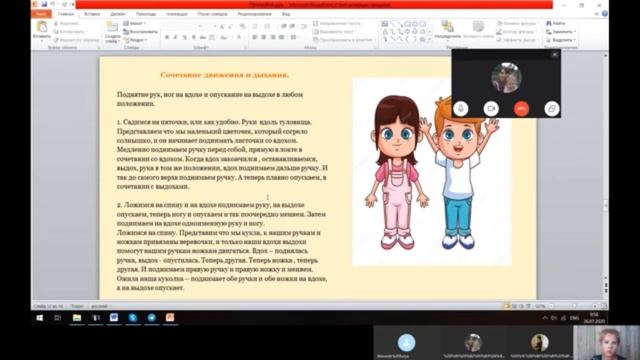The width and height of the screenshot is (640, 360).
Task: Click the clear formatting icon
Action: pyautogui.click(x=242, y=27)
